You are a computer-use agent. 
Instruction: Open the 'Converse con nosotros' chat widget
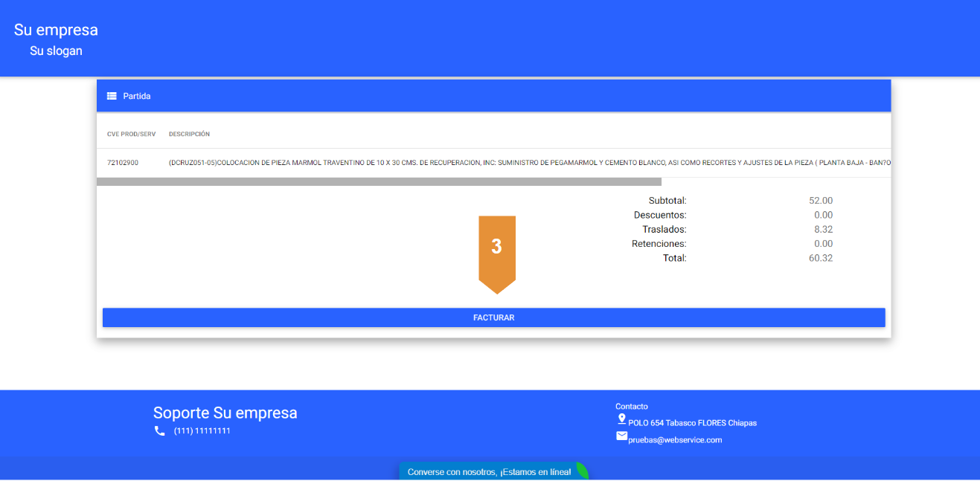click(489, 472)
